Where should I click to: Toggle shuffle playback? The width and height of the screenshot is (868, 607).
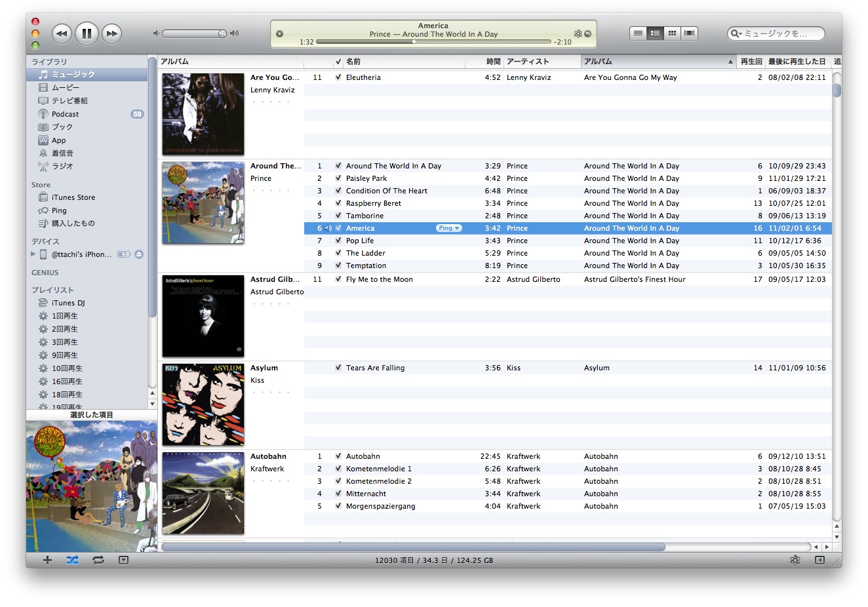point(72,560)
